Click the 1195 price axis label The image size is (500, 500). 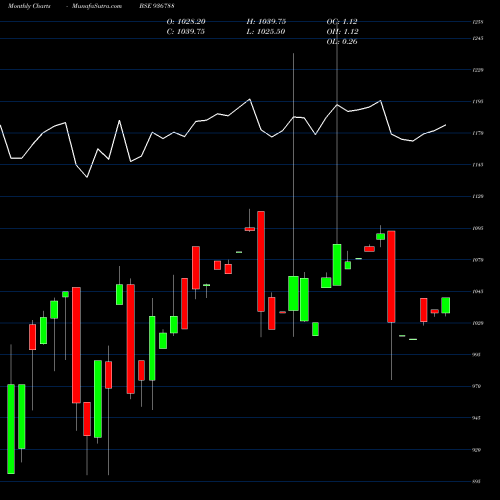coord(478,102)
